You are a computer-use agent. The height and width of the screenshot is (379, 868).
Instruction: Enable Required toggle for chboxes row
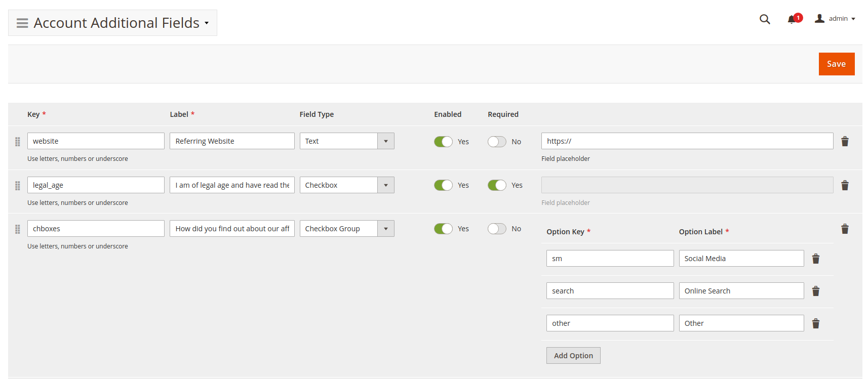497,229
